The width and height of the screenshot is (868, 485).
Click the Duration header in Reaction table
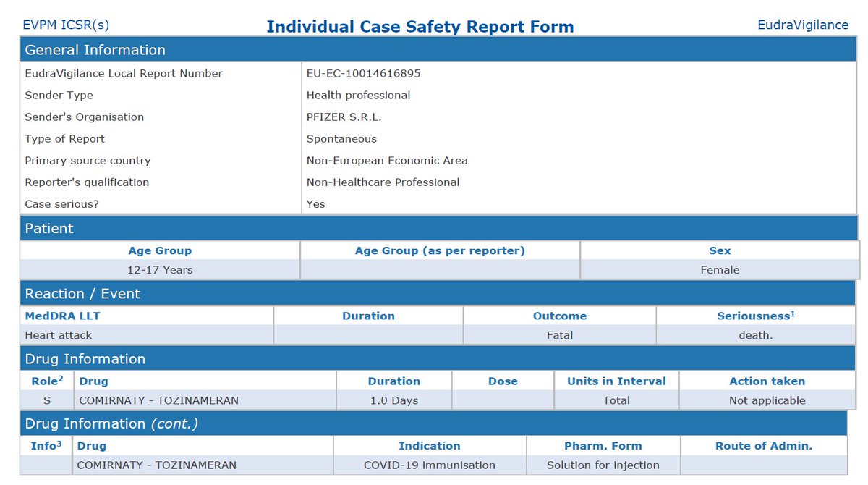[x=368, y=316]
